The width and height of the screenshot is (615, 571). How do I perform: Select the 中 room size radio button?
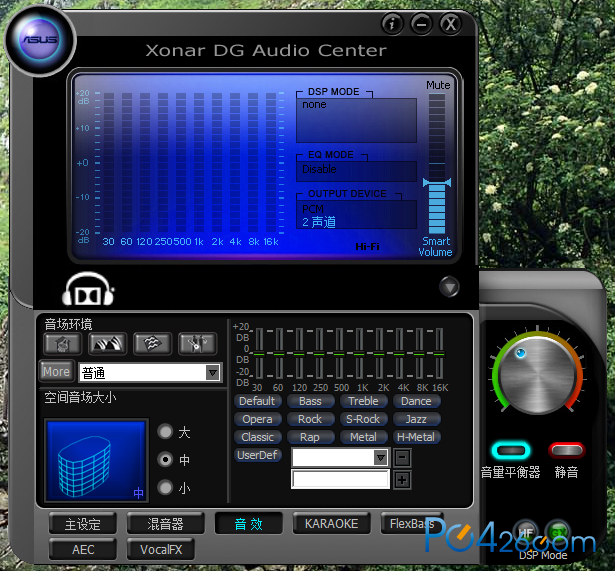[x=165, y=459]
